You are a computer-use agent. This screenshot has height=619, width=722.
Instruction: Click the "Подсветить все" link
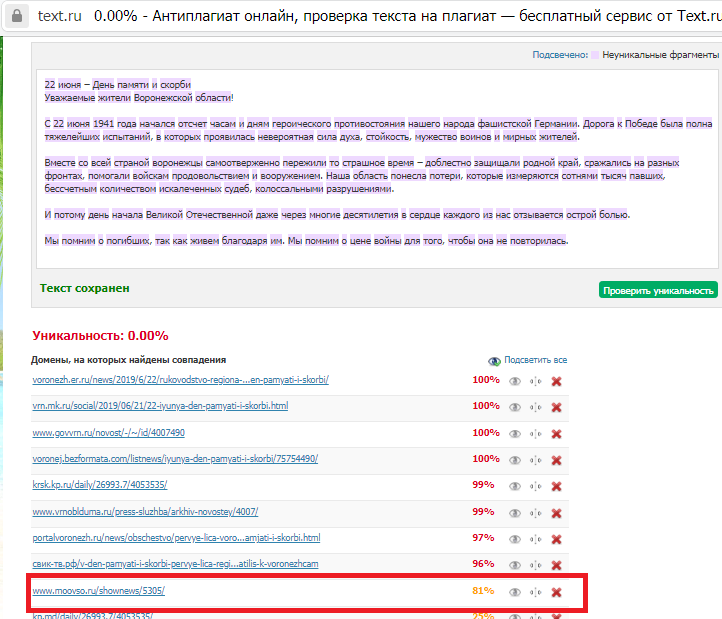coord(535,360)
